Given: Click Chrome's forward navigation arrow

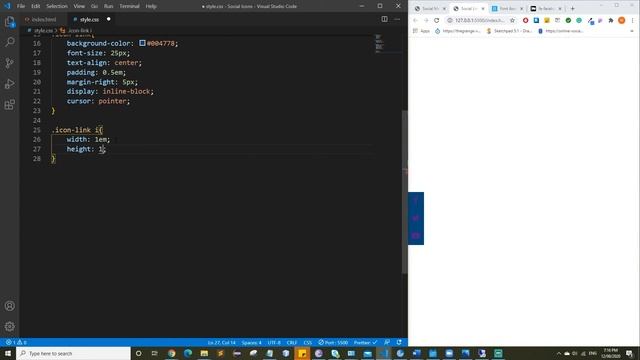Looking at the screenshot, I should (426, 20).
